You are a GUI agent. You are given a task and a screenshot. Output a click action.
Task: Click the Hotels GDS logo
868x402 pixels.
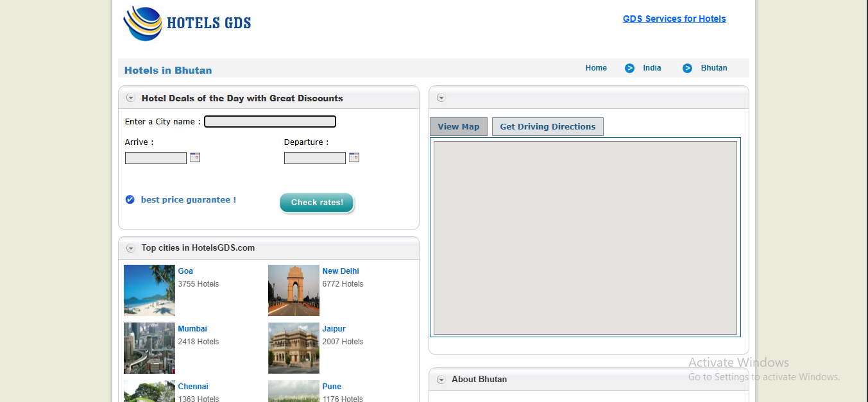[187, 24]
